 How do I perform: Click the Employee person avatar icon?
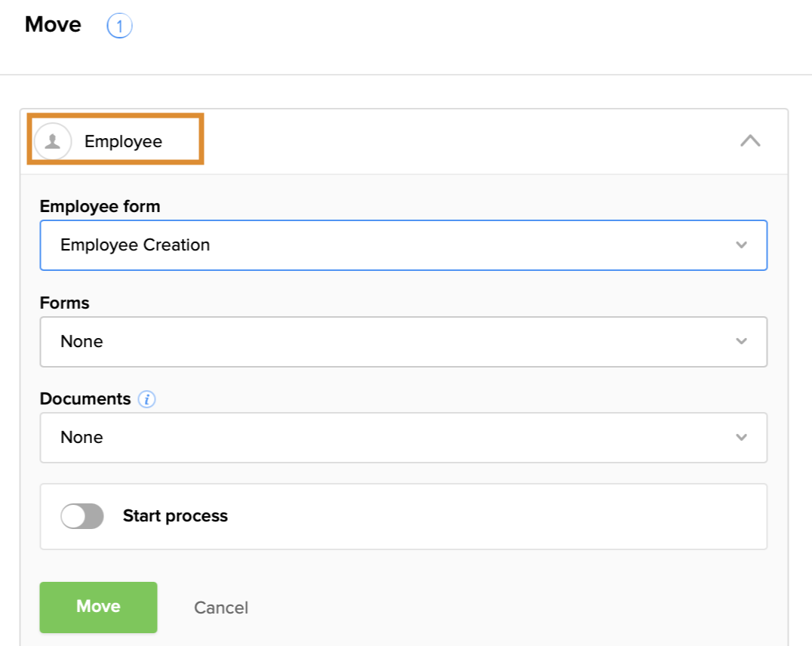click(x=53, y=141)
